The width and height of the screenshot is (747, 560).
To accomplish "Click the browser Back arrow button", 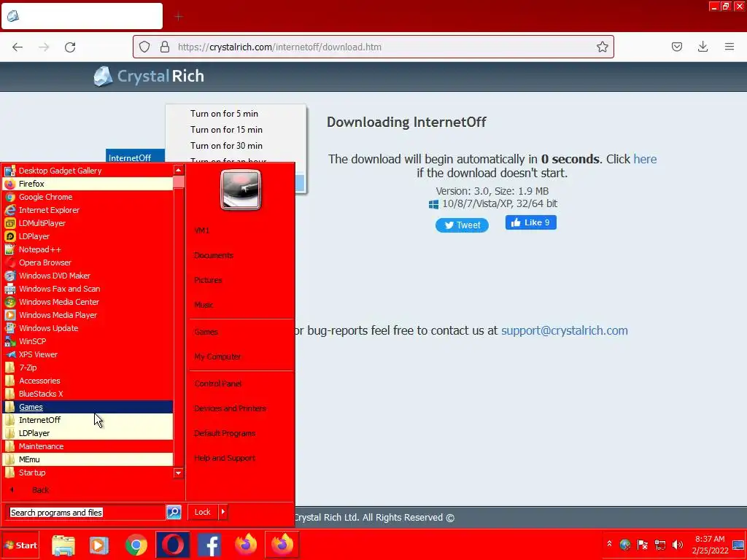I will pos(18,47).
